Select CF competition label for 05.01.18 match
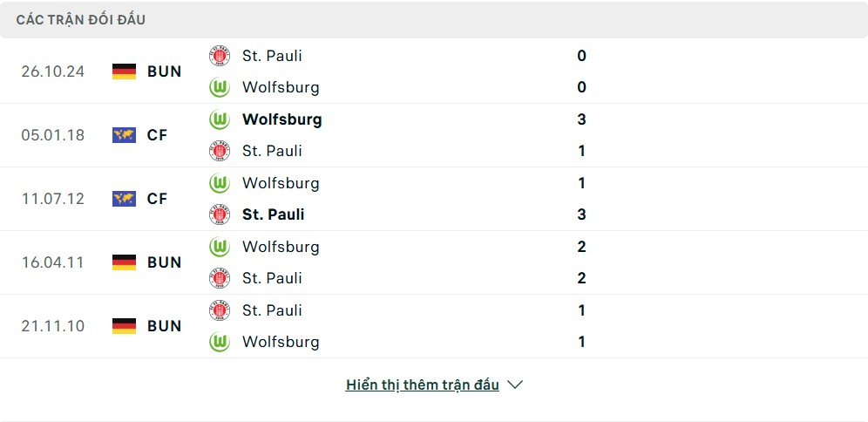The height and width of the screenshot is (422, 868). (157, 135)
